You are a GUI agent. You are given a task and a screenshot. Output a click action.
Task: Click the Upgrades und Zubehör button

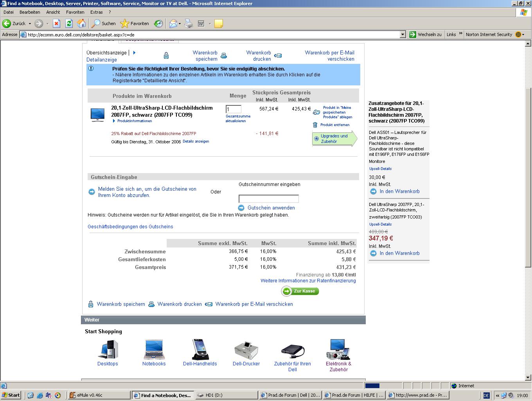tap(334, 139)
